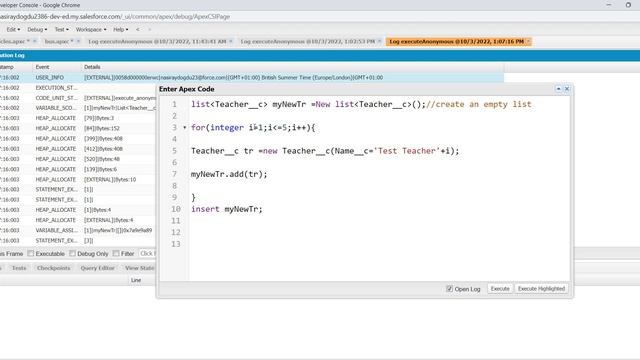This screenshot has height=360, width=640.
Task: Select the EXECUTION_ST... log row
Action: click(x=78, y=88)
